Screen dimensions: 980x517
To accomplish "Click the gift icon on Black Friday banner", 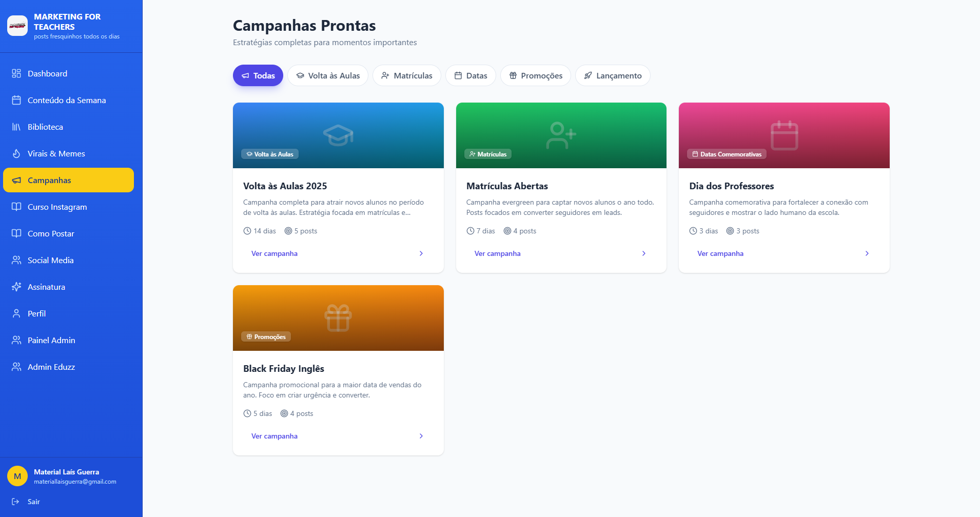I will click(338, 318).
